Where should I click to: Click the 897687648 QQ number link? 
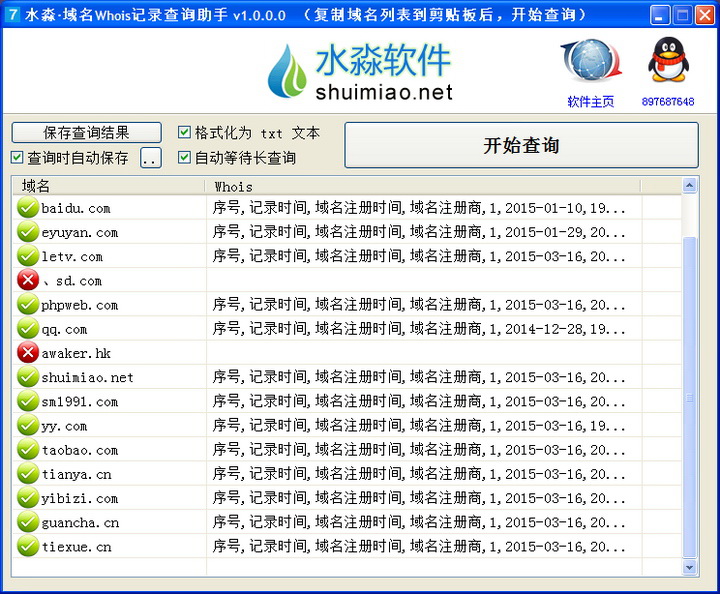click(668, 101)
